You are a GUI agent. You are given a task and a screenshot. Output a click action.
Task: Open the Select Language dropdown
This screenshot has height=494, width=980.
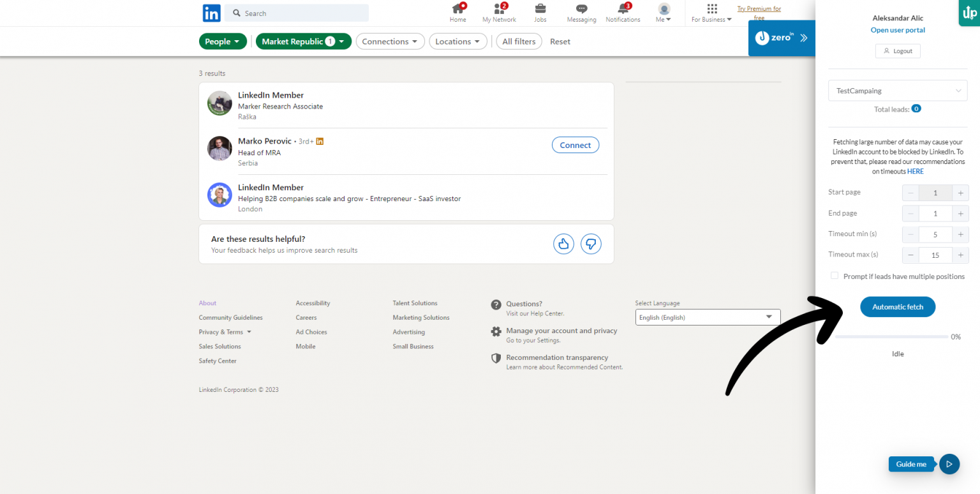pyautogui.click(x=708, y=317)
